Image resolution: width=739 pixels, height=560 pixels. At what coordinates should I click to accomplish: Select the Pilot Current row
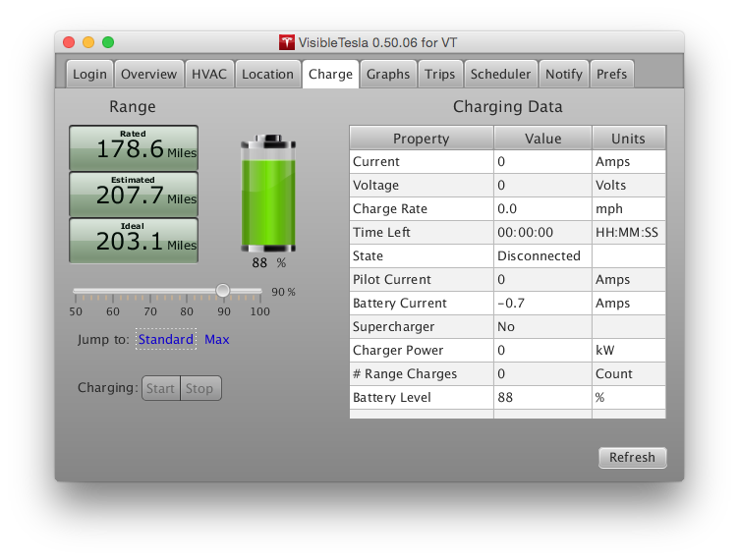tap(508, 279)
